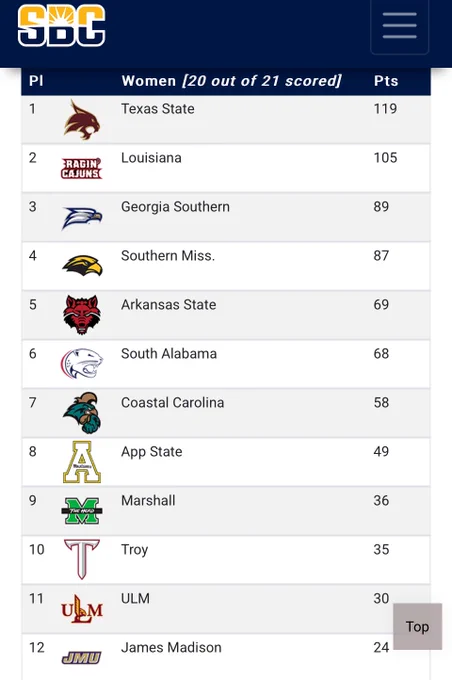Click the Marshall 'M' logo
The height and width of the screenshot is (680, 452).
pos(82,511)
